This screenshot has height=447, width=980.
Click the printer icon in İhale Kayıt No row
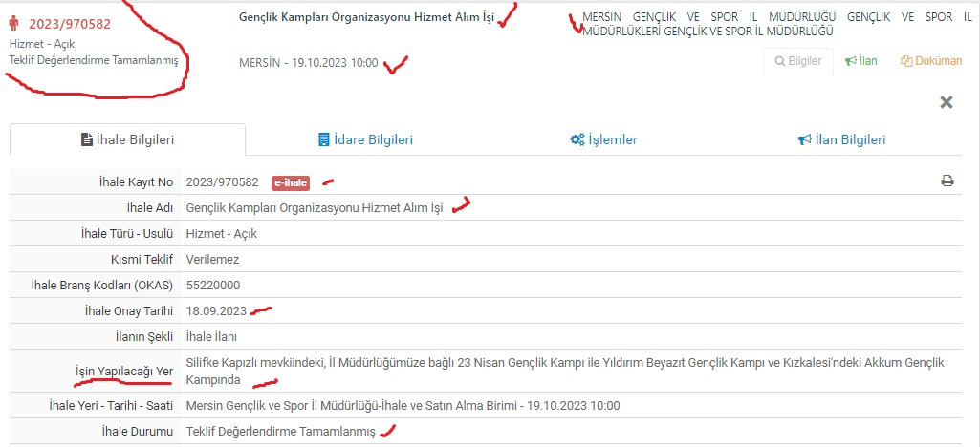pos(947,181)
